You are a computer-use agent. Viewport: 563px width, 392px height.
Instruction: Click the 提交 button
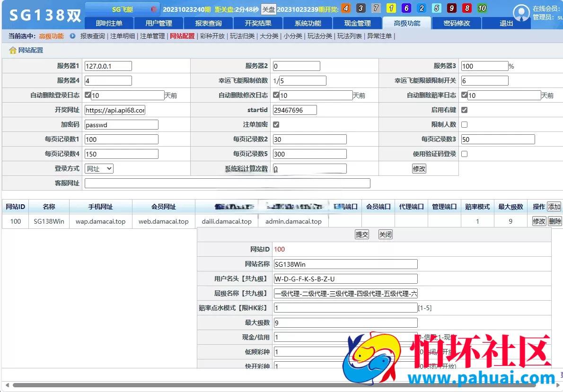[361, 235]
